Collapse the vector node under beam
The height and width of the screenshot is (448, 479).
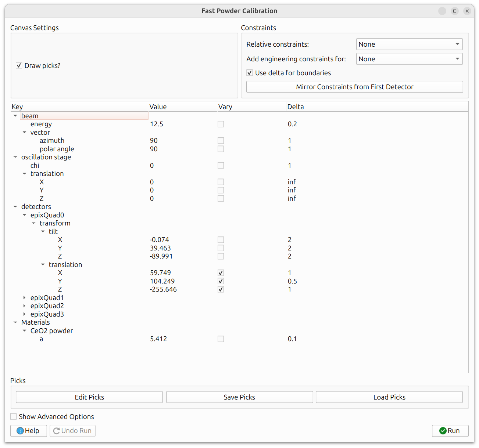pyautogui.click(x=24, y=132)
